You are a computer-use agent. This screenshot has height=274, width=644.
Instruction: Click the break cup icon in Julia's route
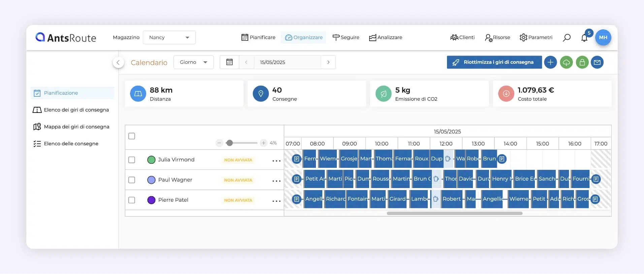point(448,159)
